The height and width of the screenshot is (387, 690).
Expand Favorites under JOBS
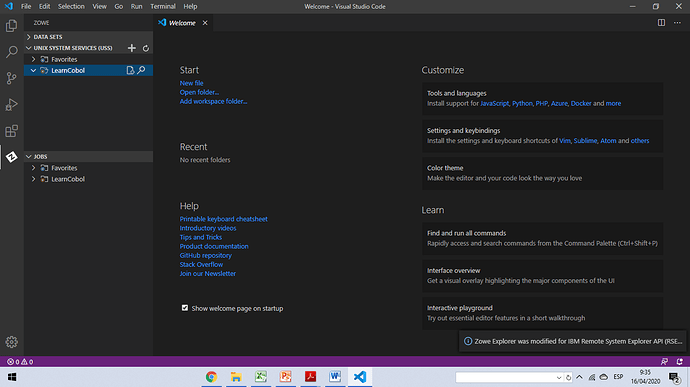tap(33, 168)
